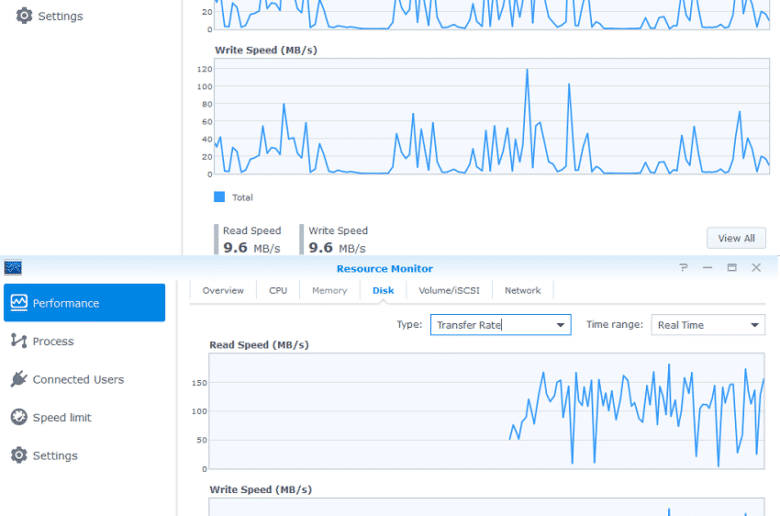Click the lower Settings gear icon
The height and width of the screenshot is (516, 780).
pyautogui.click(x=19, y=455)
